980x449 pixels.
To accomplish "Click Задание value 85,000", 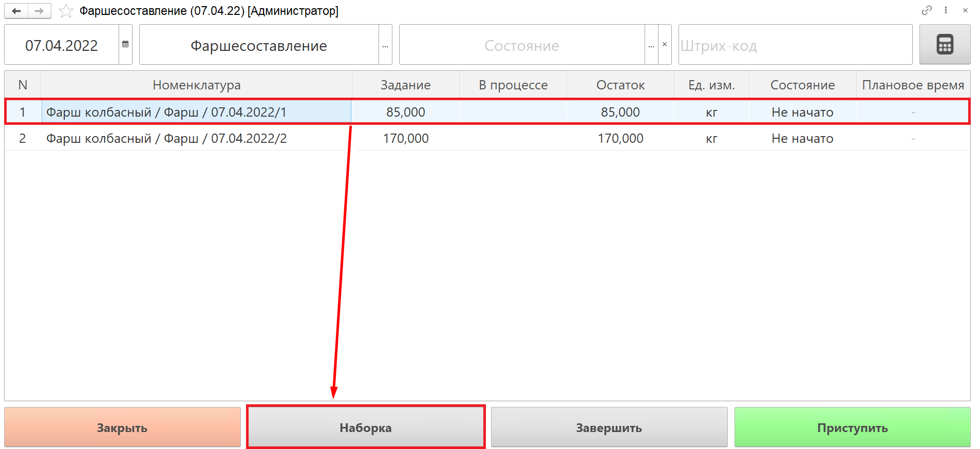I will [406, 112].
